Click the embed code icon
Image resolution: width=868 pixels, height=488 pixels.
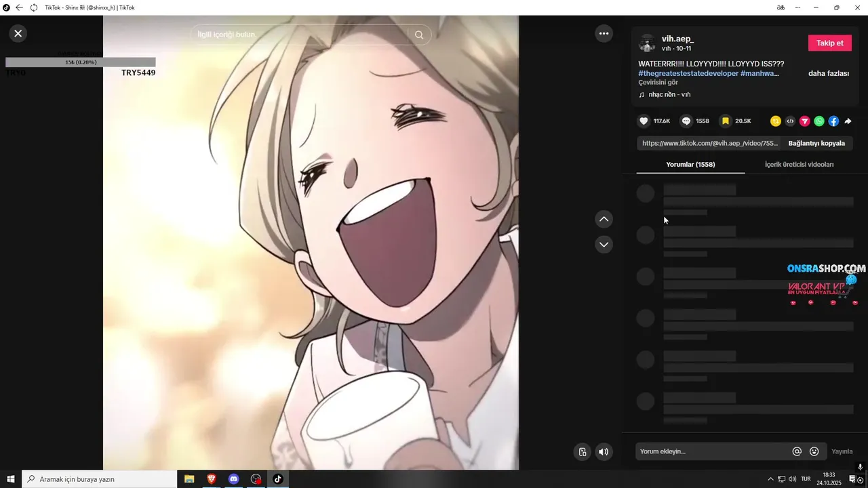(x=790, y=121)
